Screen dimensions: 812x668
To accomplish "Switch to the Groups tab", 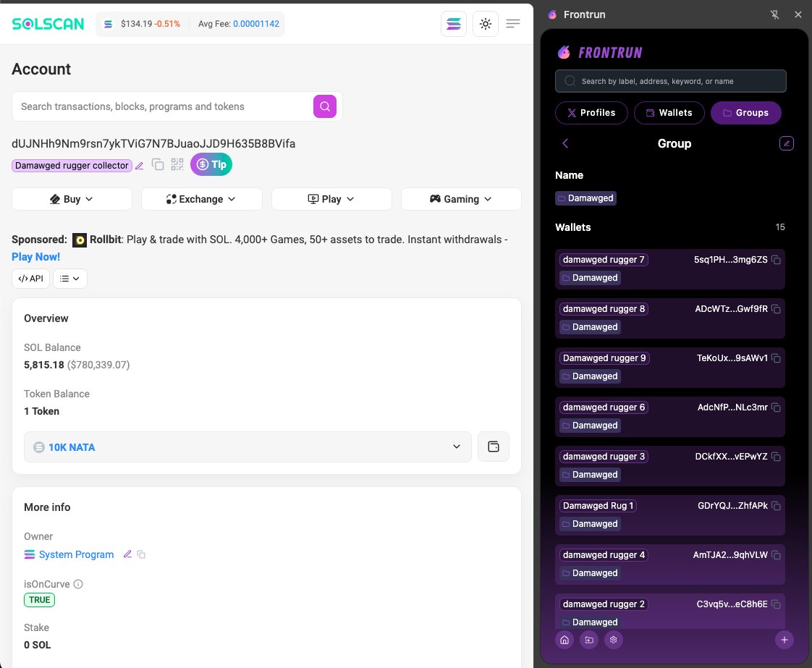I will tap(745, 113).
